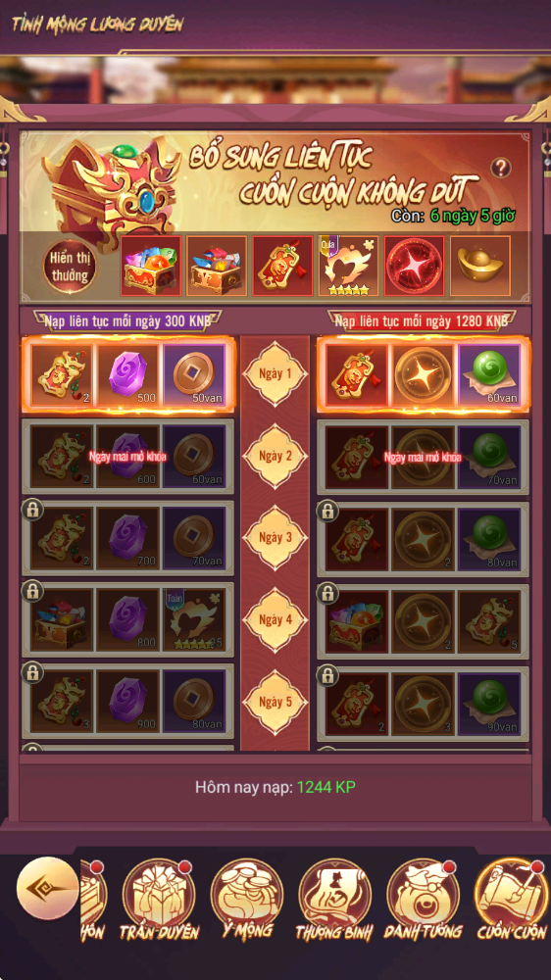The height and width of the screenshot is (980, 551).
Task: Tap the red star orb reward preview
Action: (414, 266)
